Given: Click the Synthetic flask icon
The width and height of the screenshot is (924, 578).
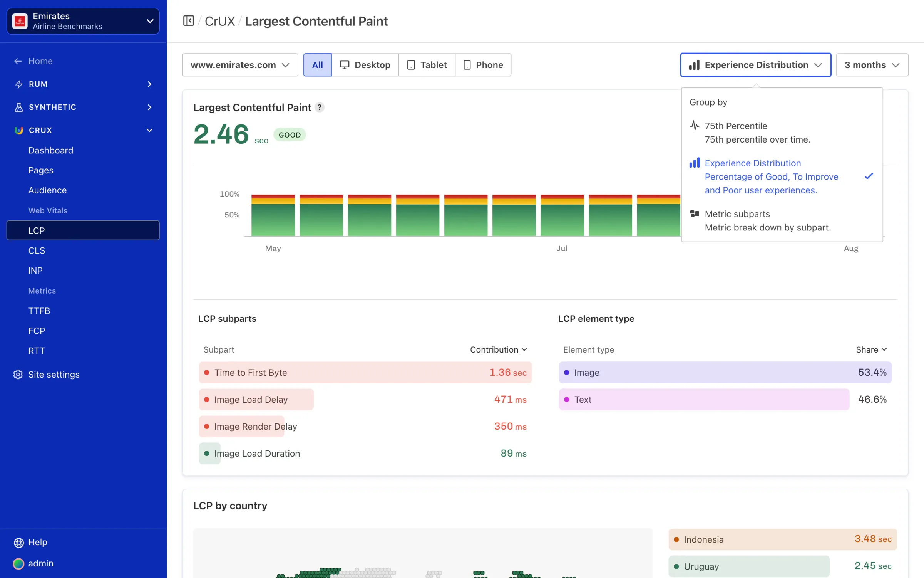Looking at the screenshot, I should tap(18, 107).
